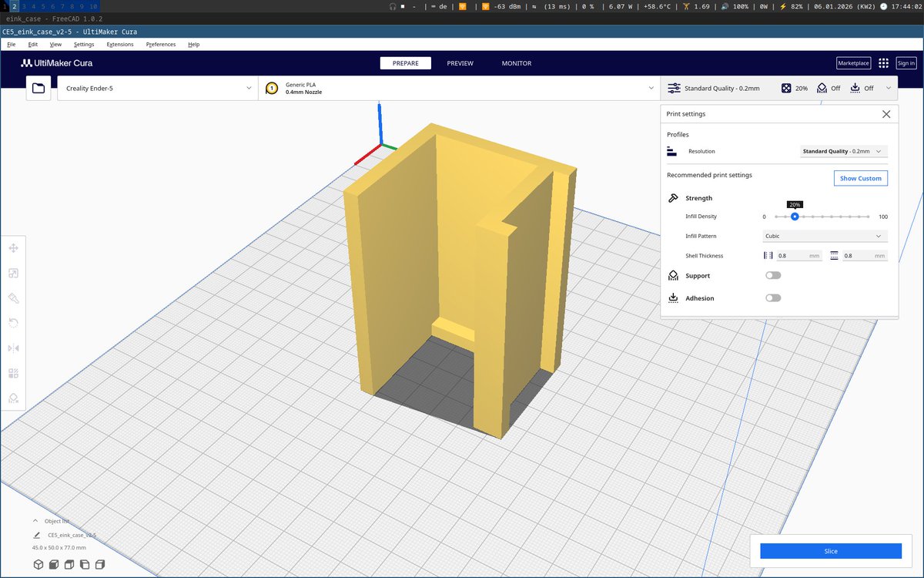Select the Per Model Settings tool icon
This screenshot has width=924, height=578.
coord(13,373)
